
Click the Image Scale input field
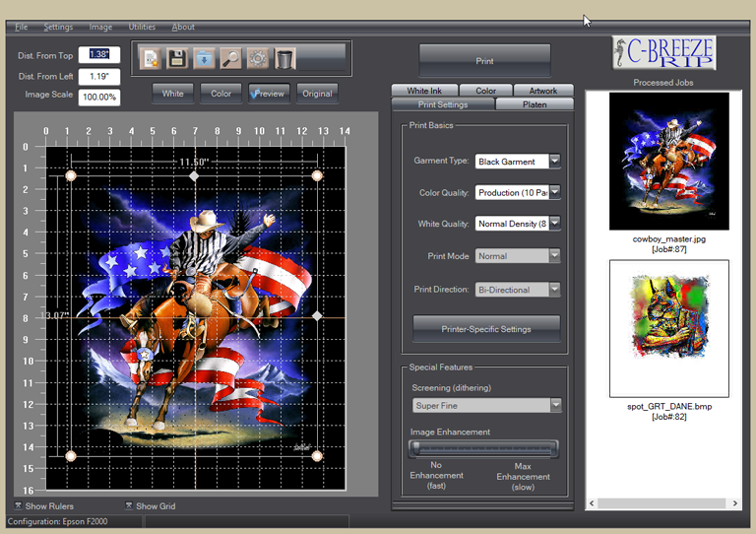coord(99,97)
